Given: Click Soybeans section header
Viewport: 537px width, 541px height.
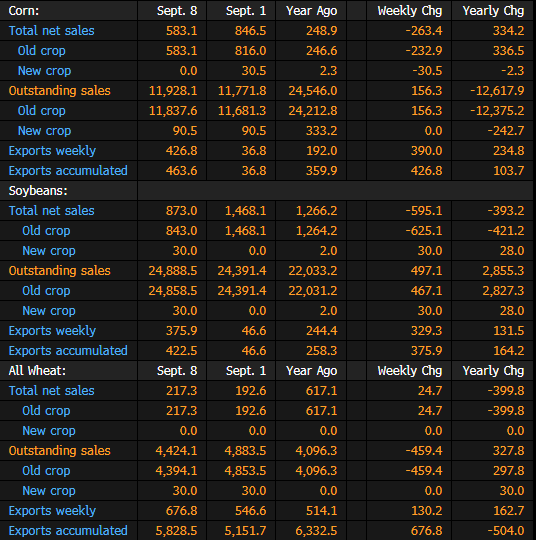Looking at the screenshot, I should 38,190.
